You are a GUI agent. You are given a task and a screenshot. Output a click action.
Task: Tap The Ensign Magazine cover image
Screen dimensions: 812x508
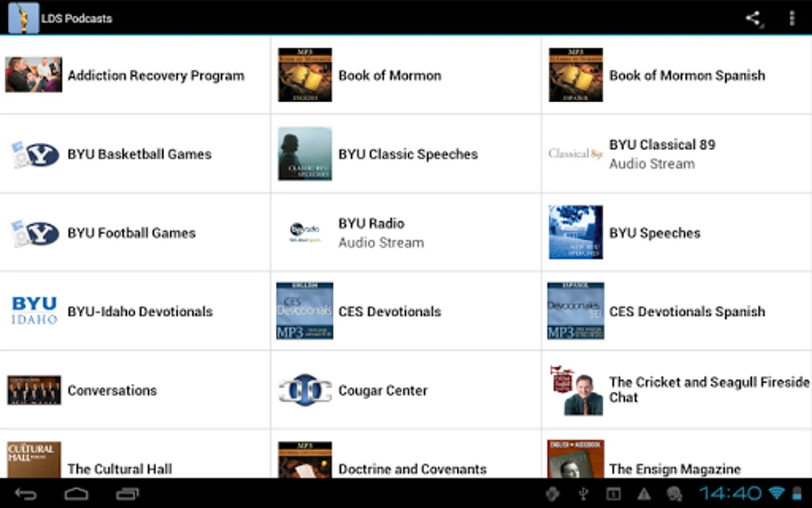(576, 459)
